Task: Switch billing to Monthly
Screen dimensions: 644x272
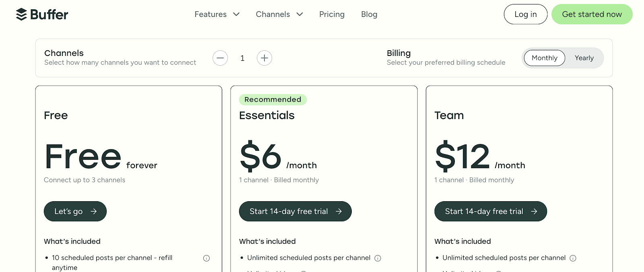Action: (544, 58)
